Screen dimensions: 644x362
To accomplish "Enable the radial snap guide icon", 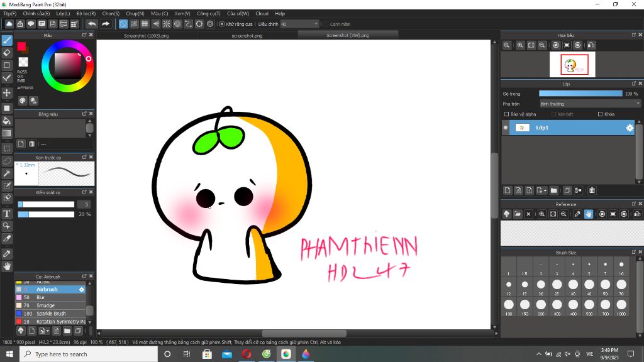I will tap(166, 24).
